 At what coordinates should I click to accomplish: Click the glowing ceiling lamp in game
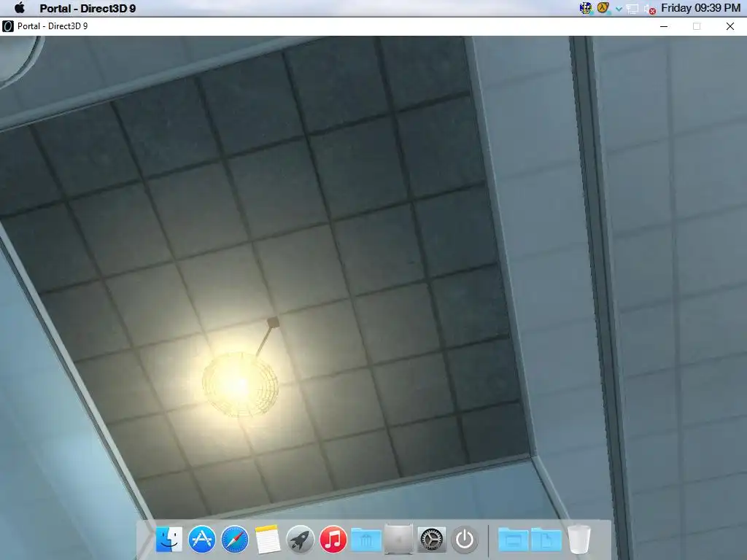(x=240, y=384)
